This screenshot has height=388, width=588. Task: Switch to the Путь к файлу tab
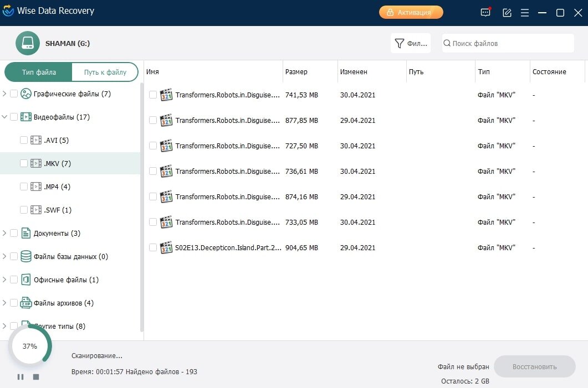(x=105, y=72)
